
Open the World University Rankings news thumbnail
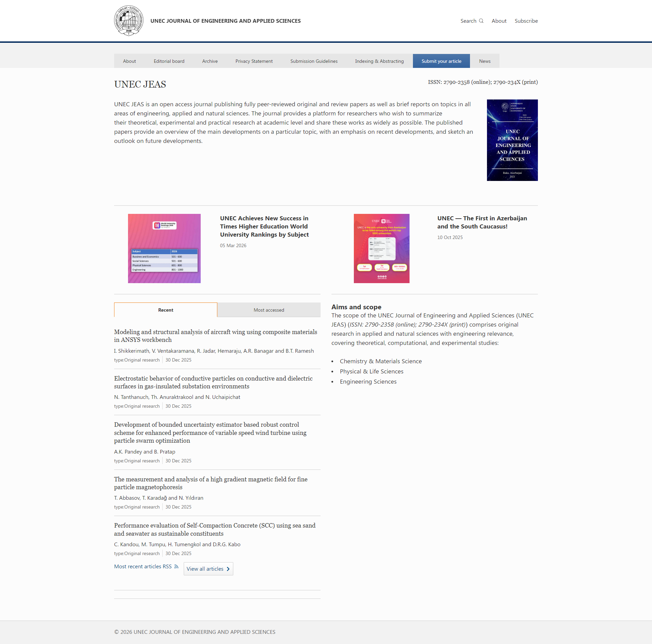coord(164,249)
